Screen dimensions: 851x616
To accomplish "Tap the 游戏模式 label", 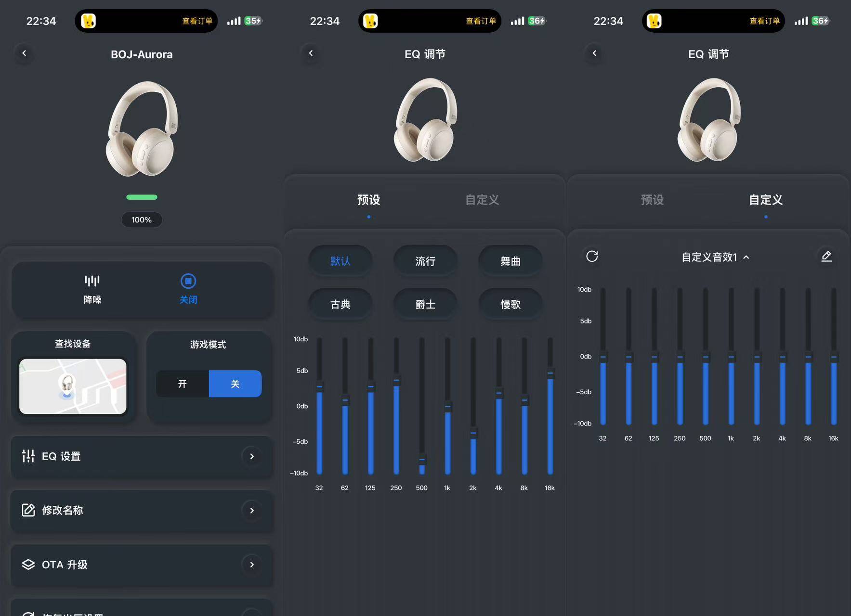I will [x=208, y=345].
